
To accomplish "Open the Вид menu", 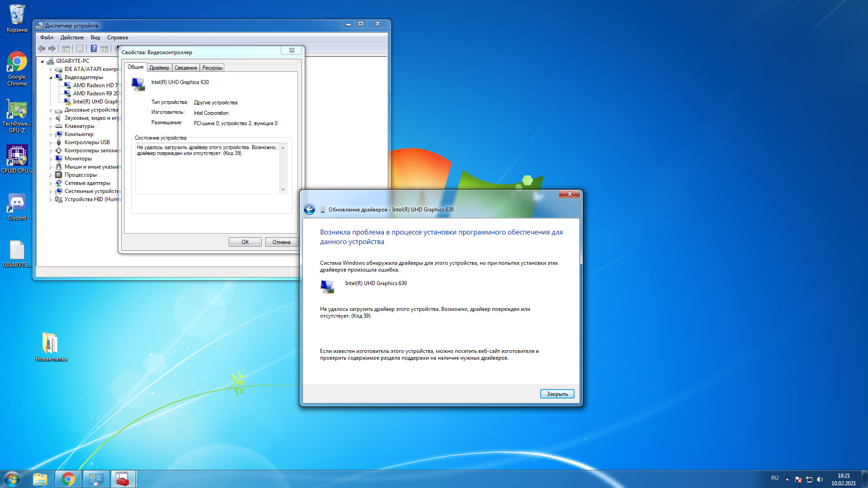I will click(x=95, y=38).
